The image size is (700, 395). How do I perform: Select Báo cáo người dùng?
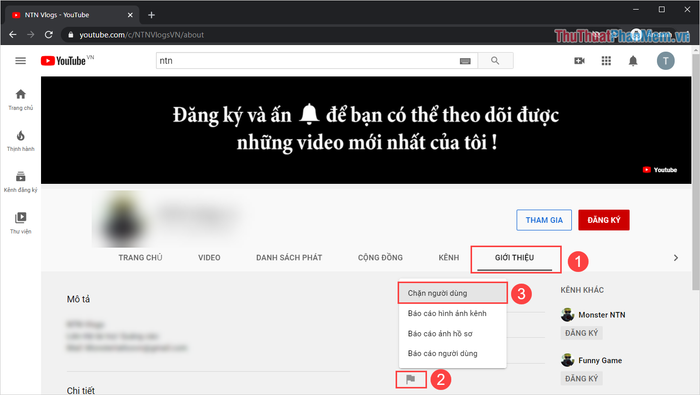(x=452, y=353)
